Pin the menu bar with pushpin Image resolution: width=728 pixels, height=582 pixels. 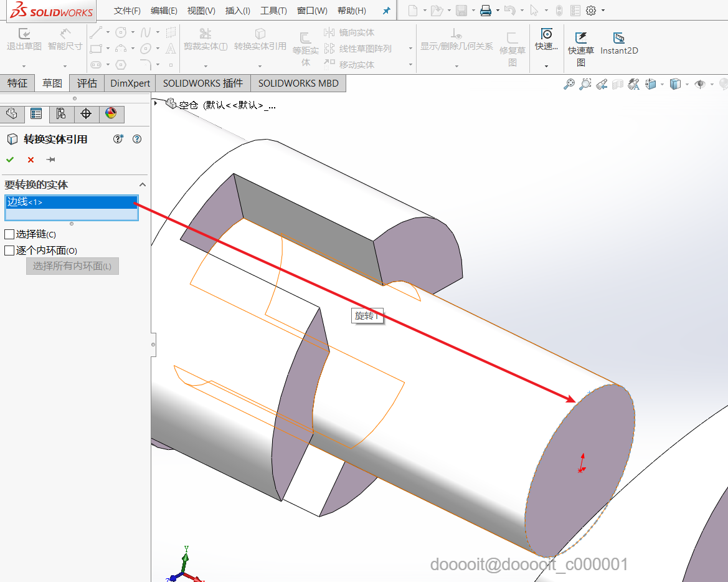tap(386, 11)
